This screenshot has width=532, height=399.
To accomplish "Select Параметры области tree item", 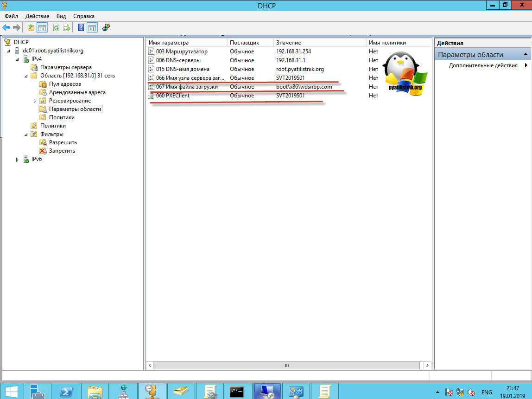I will [x=75, y=109].
